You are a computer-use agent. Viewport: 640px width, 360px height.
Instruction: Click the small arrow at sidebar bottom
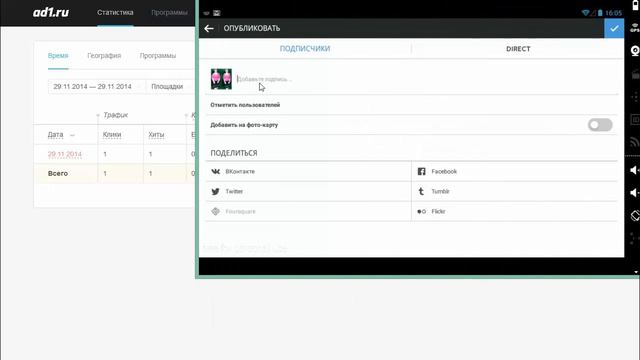(636, 272)
